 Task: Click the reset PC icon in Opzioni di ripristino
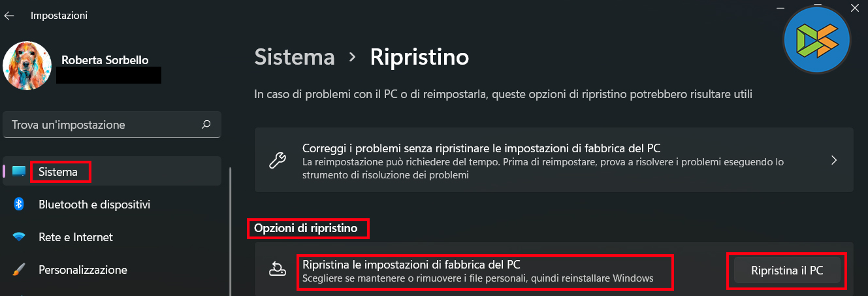(x=277, y=268)
